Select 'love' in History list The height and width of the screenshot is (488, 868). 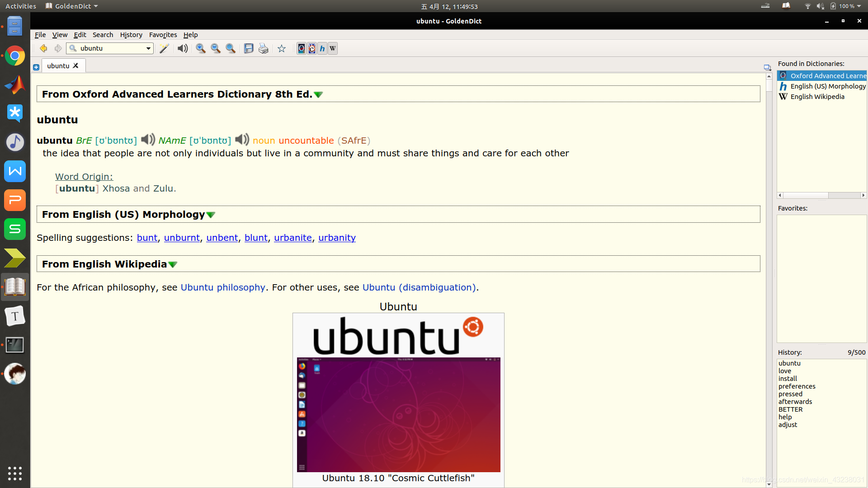pos(785,371)
